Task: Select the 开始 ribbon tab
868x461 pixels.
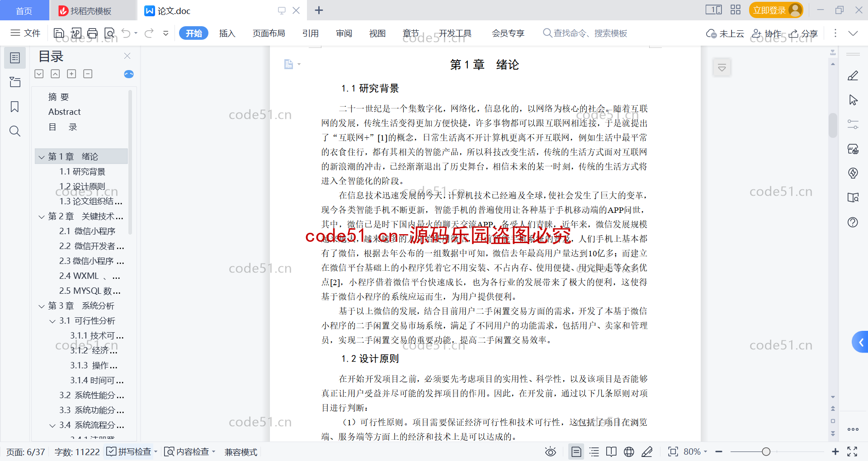Action: [193, 33]
